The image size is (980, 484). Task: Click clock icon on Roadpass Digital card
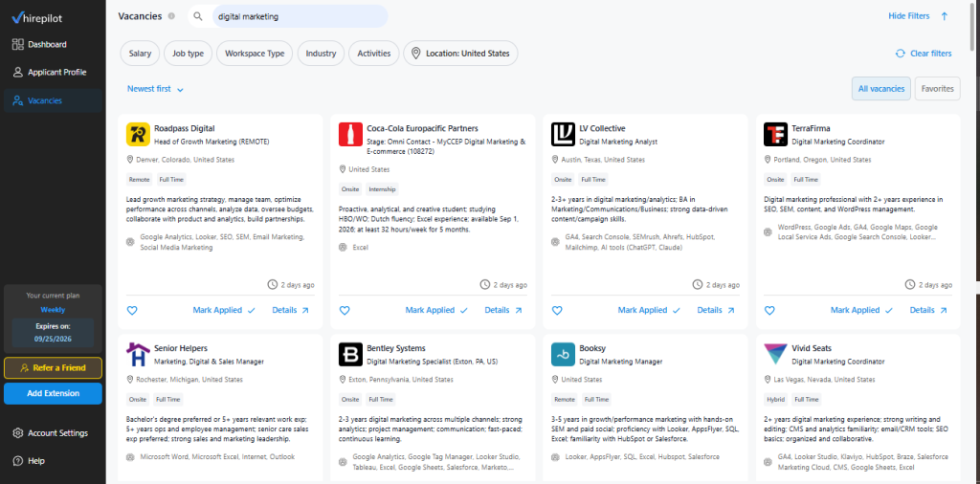click(x=272, y=285)
